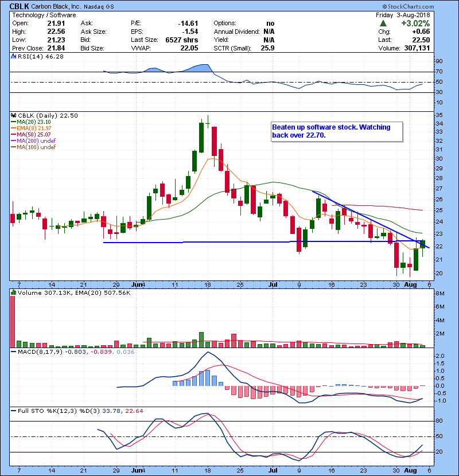This screenshot has height=476, width=459.
Task: Click the Aug label on the price chart axis
Action: (410, 285)
